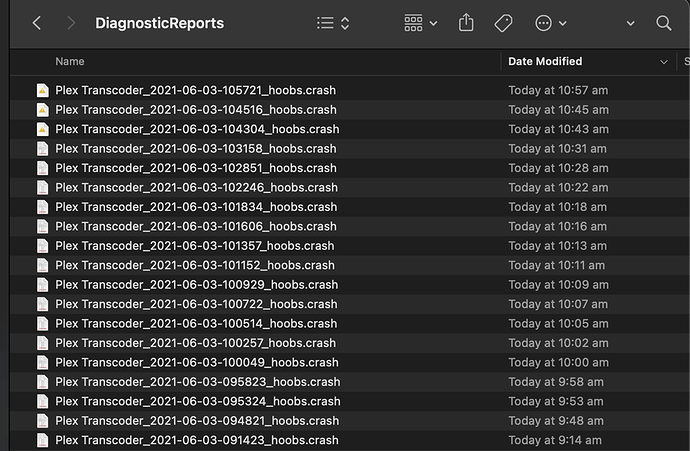Click the icon of the 101834 crash file

[x=42, y=207]
